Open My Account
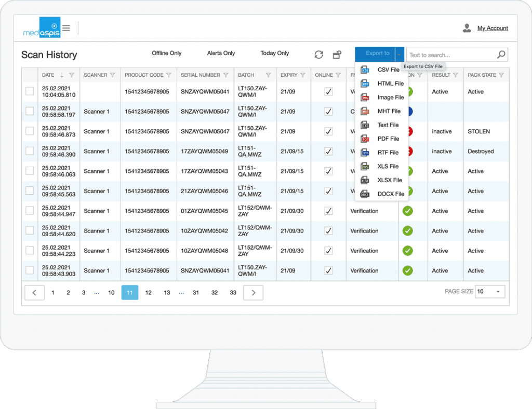Viewport: 532px width, 409px height. tap(492, 28)
